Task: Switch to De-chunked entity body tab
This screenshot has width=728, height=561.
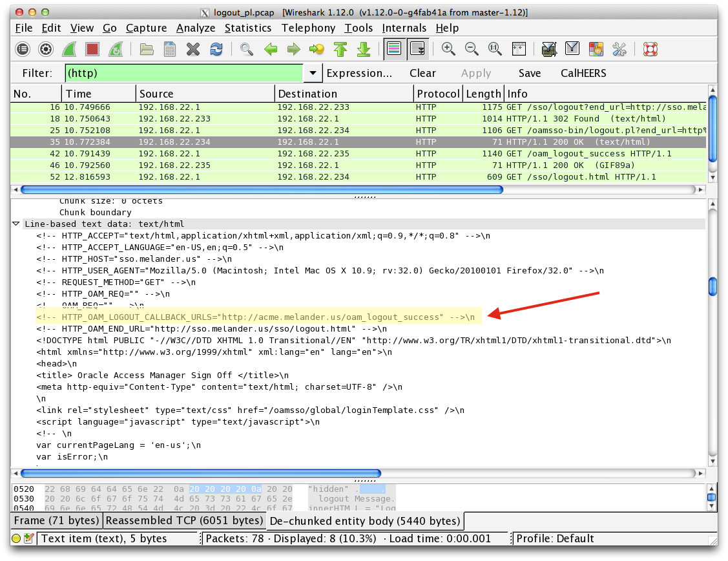Action: [365, 521]
